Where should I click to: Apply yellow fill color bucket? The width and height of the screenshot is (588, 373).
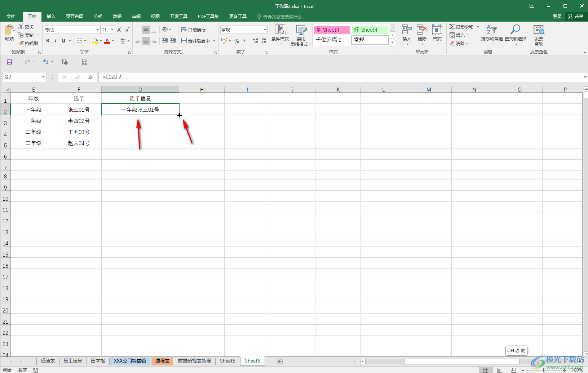click(95, 41)
